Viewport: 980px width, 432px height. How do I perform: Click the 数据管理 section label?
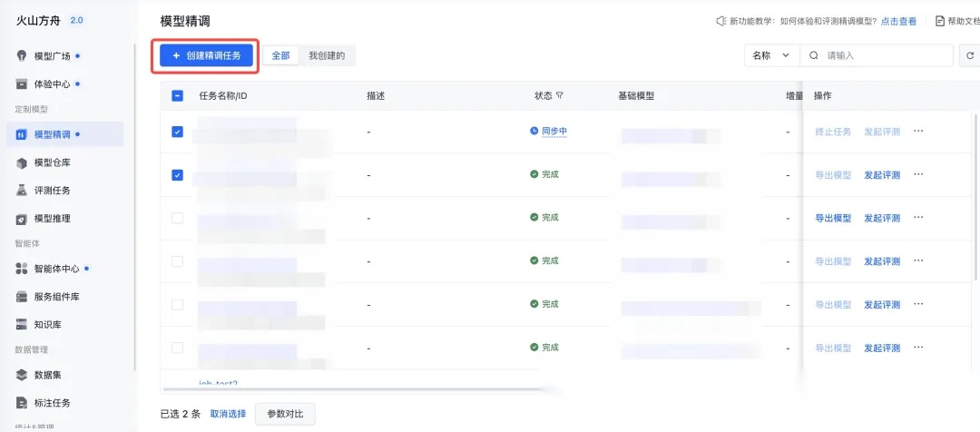point(31,349)
